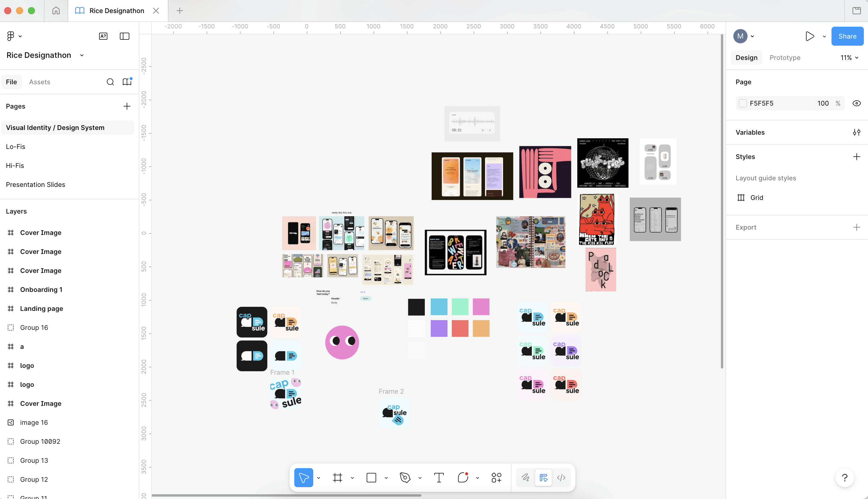
Task: Select the Pen tool
Action: coord(405,478)
